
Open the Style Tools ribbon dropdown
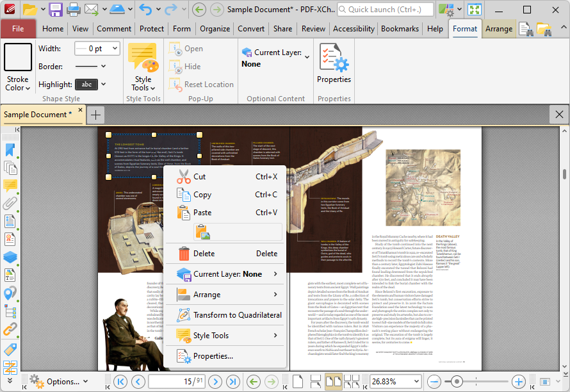pos(143,84)
